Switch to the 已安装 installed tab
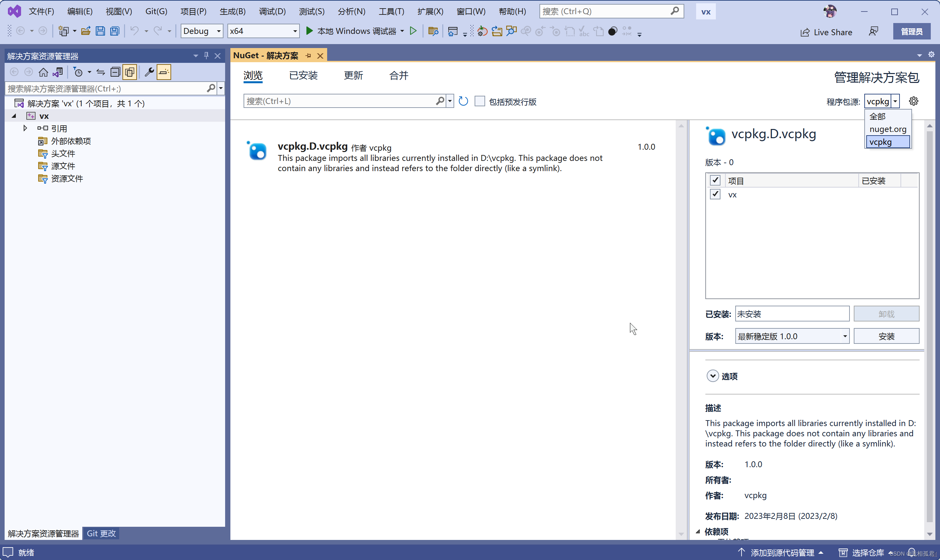This screenshot has width=940, height=560. tap(303, 75)
